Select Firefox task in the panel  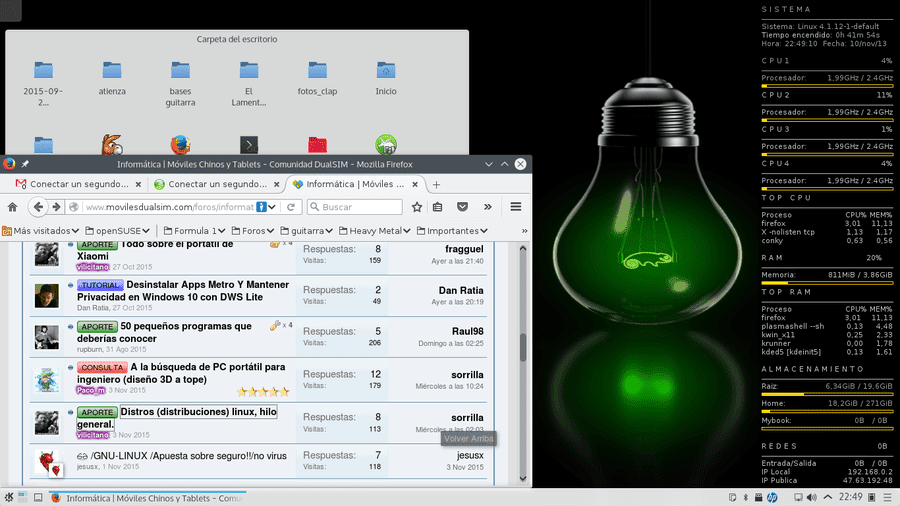148,498
